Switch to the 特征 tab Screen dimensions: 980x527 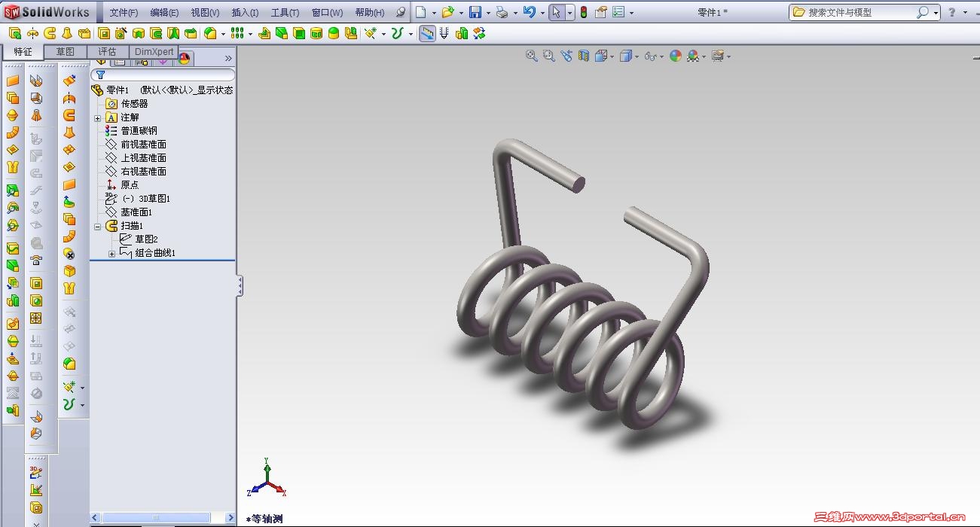tap(23, 52)
